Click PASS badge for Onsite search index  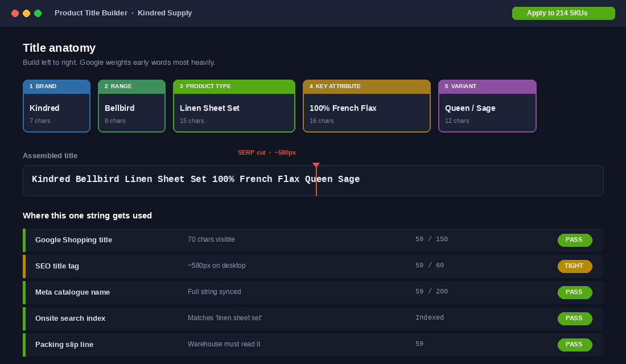point(575,318)
